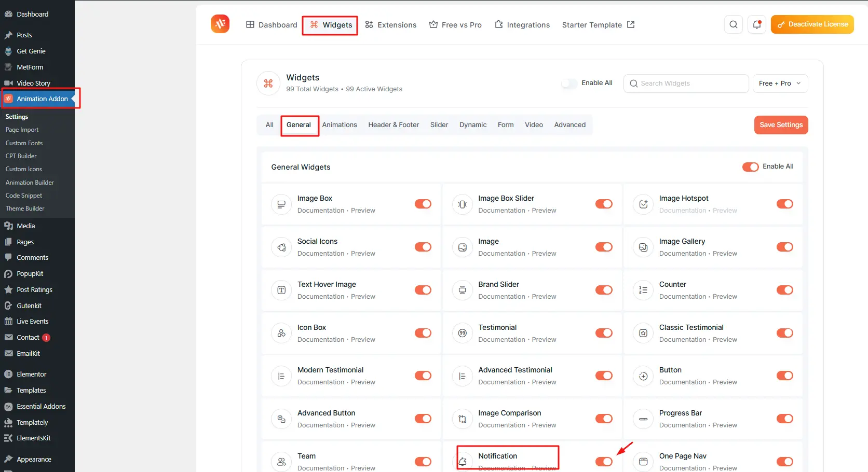Viewport: 868px width, 472px height.
Task: Click the Animation Addon logo icon
Action: (220, 24)
